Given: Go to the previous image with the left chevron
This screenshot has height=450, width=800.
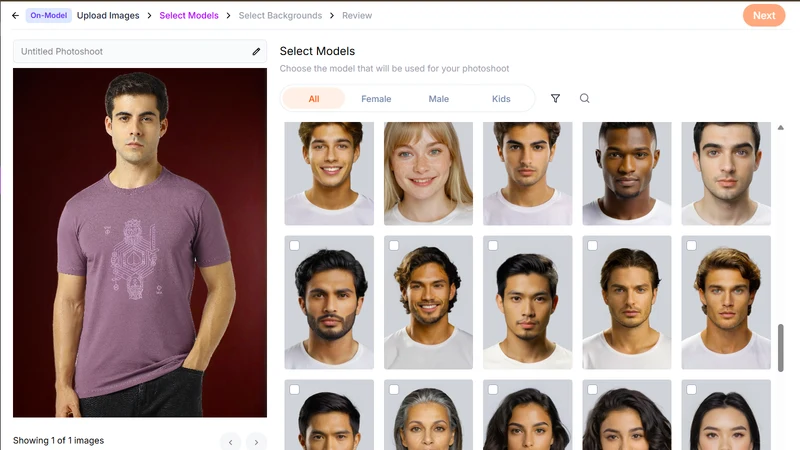Looking at the screenshot, I should pos(231,442).
